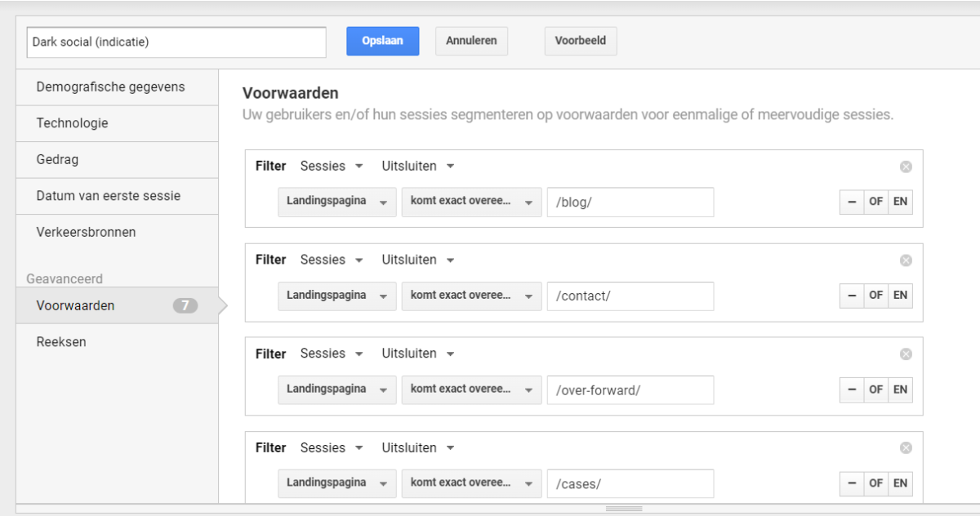This screenshot has width=980, height=516.
Task: Select Annuleren to cancel segment edits
Action: coord(471,41)
